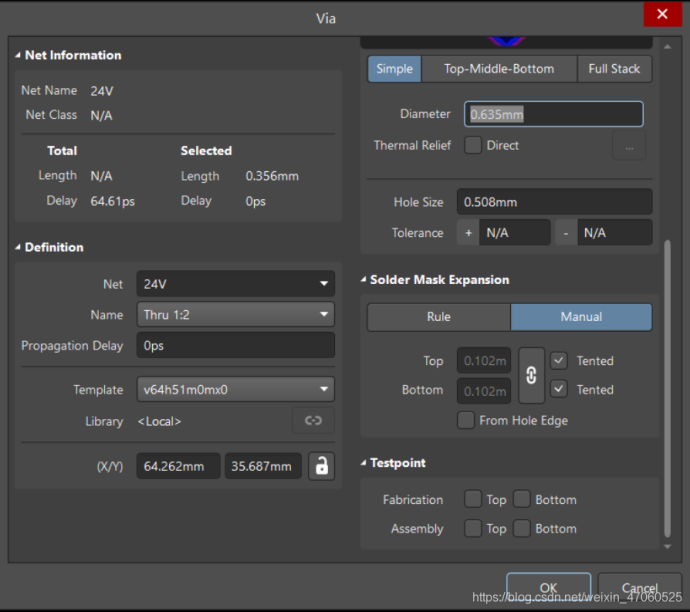This screenshot has height=612, width=690.
Task: Click the plus tolerance sign icon
Action: pos(467,233)
